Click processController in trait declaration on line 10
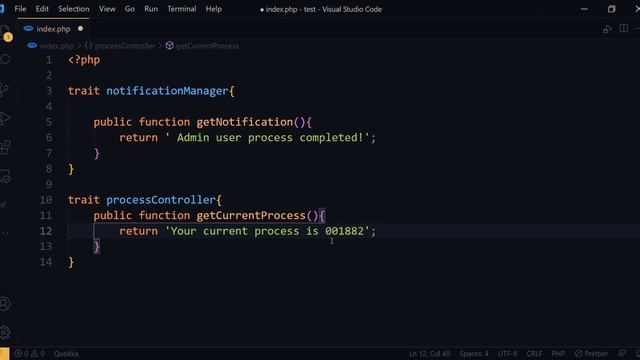The image size is (640, 360). coord(161,200)
